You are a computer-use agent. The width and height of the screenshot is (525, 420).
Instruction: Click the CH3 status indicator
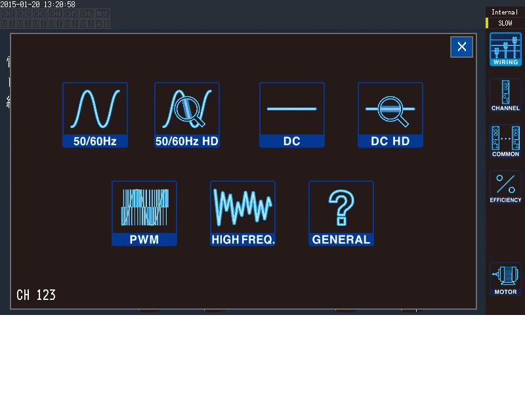click(x=39, y=14)
